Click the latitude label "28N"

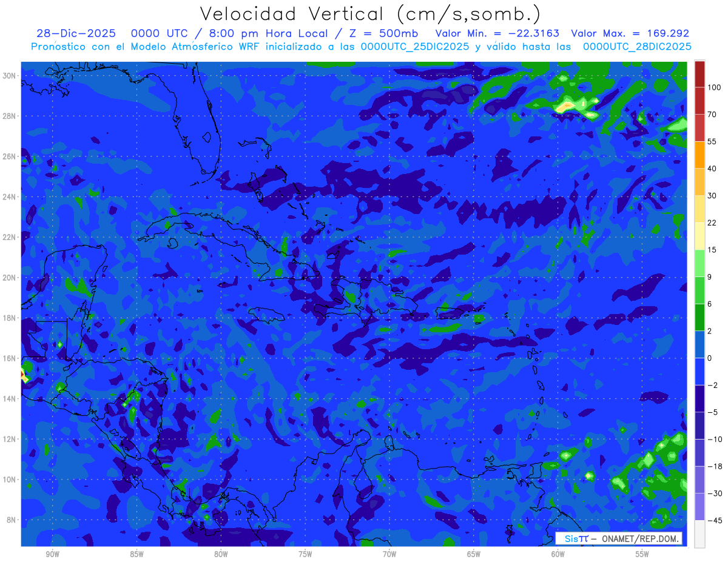coord(10,116)
